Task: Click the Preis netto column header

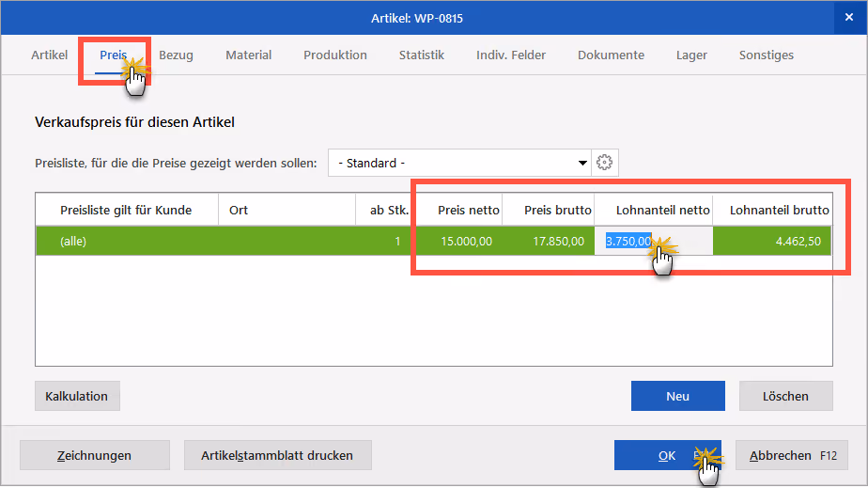Action: point(459,210)
